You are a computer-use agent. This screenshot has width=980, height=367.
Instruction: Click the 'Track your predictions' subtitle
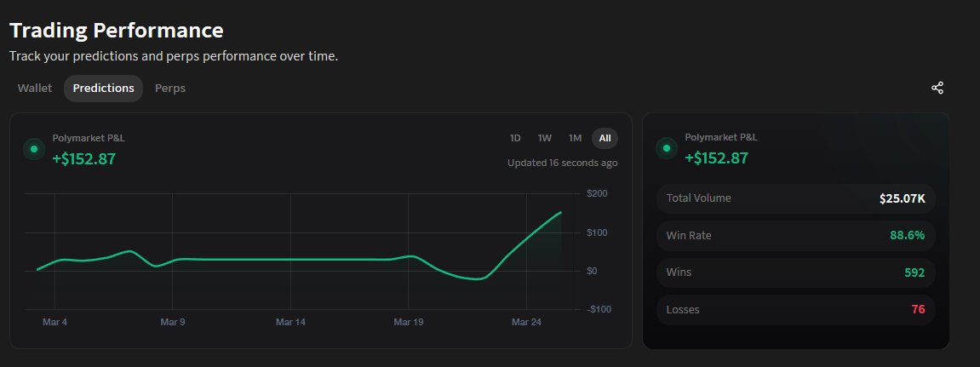[174, 56]
